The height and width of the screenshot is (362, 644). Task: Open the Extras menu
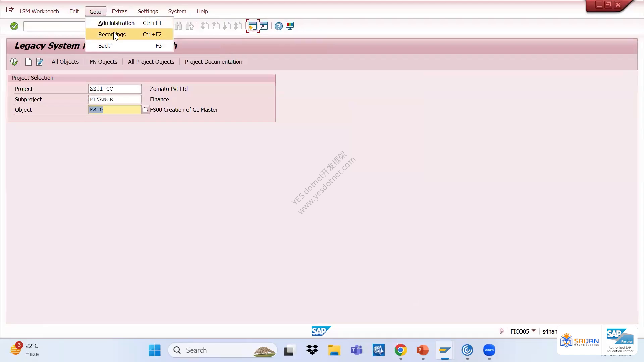click(x=119, y=11)
